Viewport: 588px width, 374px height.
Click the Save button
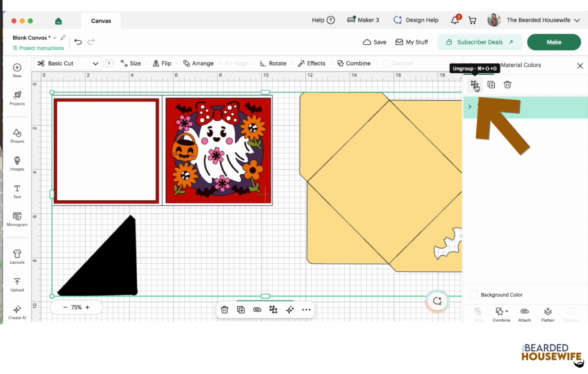pos(374,42)
